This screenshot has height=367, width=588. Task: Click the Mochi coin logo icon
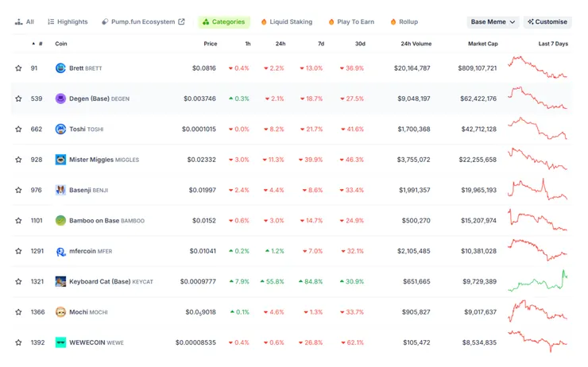point(60,312)
